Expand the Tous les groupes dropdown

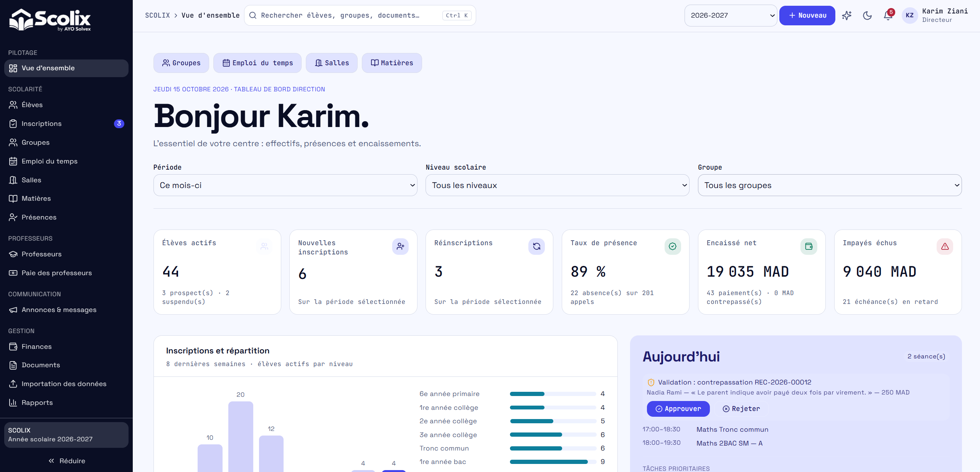click(830, 185)
